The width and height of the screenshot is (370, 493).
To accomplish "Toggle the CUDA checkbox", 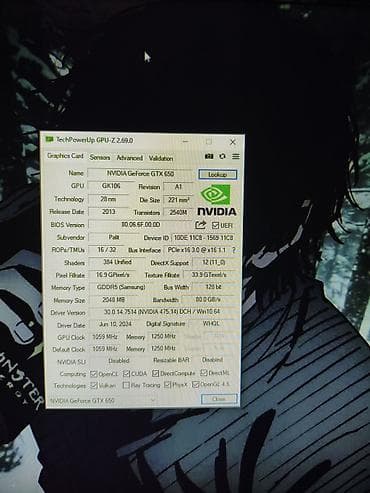I will [x=126, y=373].
